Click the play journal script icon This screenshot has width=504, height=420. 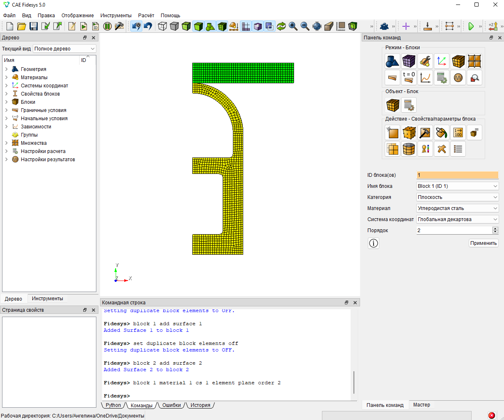(x=84, y=26)
